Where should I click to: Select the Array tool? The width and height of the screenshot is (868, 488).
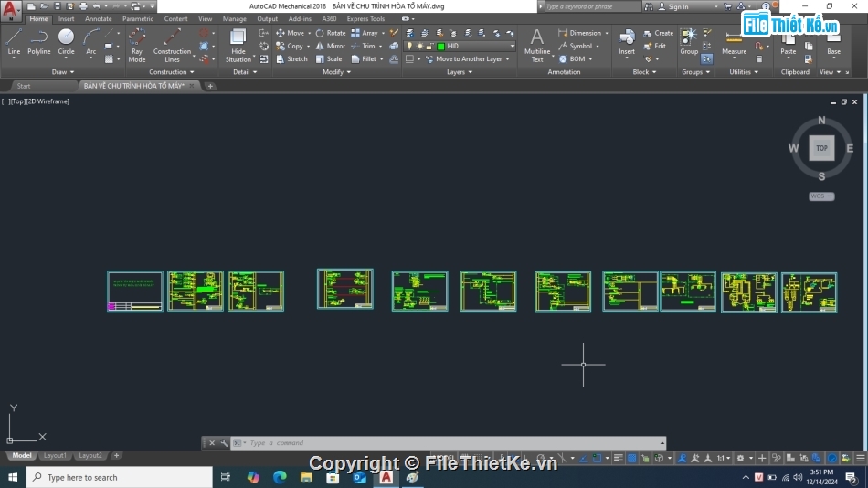(365, 33)
